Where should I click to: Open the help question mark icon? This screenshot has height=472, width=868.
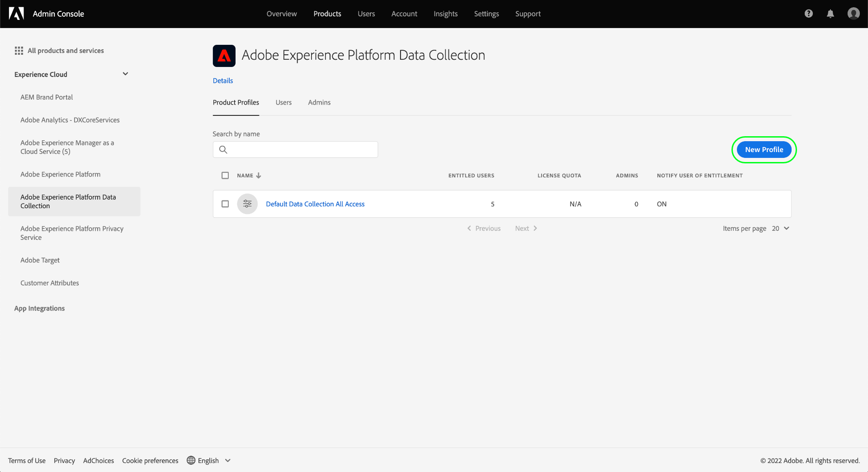[x=808, y=14]
